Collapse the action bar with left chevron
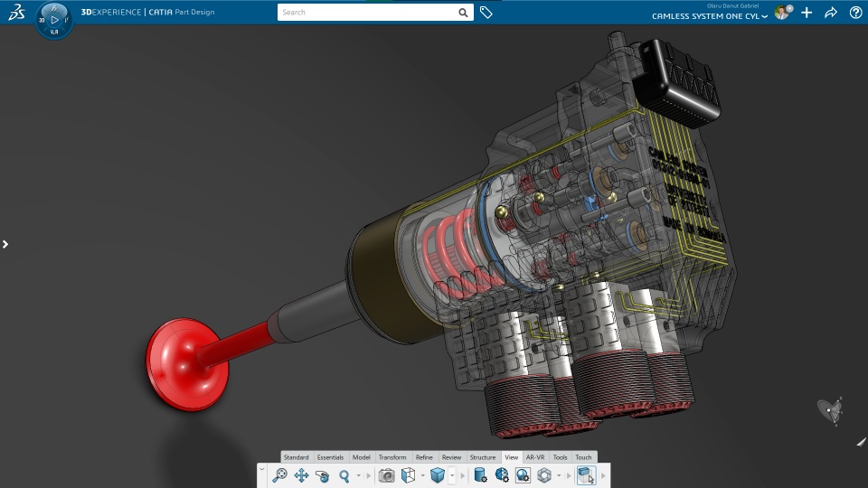 click(x=262, y=469)
